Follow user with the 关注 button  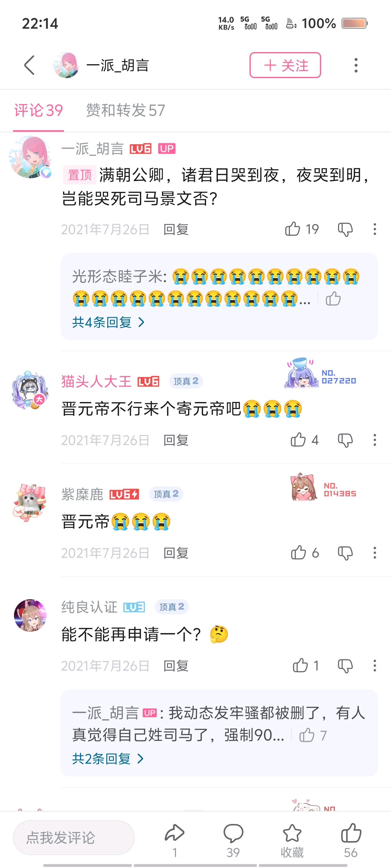[x=285, y=65]
